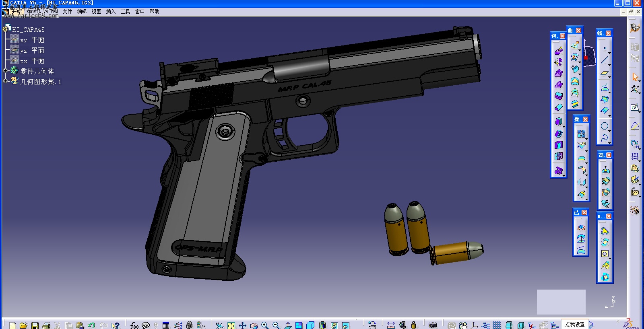The height and width of the screenshot is (329, 644).
Task: Open dropdown arrow beside Point tool
Action: coord(609,53)
